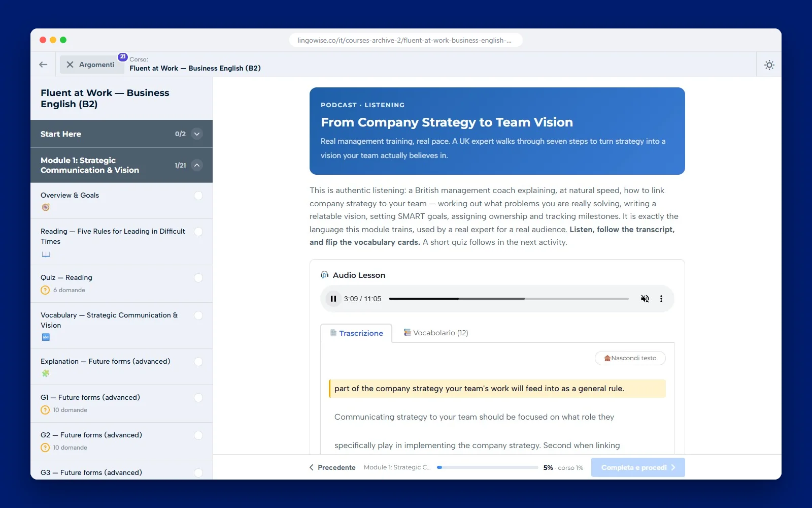Click the browser URL address field
Screen dimensions: 812x508
tap(405, 40)
